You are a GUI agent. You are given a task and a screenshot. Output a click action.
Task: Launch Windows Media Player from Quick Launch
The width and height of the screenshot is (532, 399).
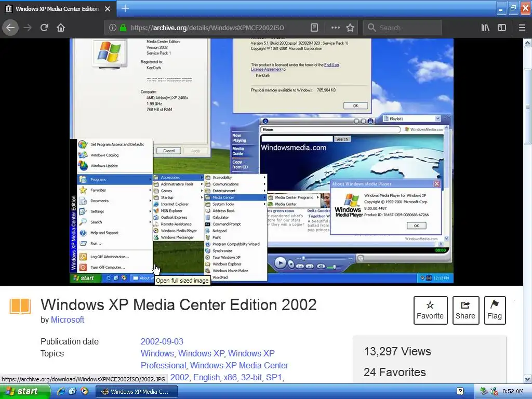84,392
